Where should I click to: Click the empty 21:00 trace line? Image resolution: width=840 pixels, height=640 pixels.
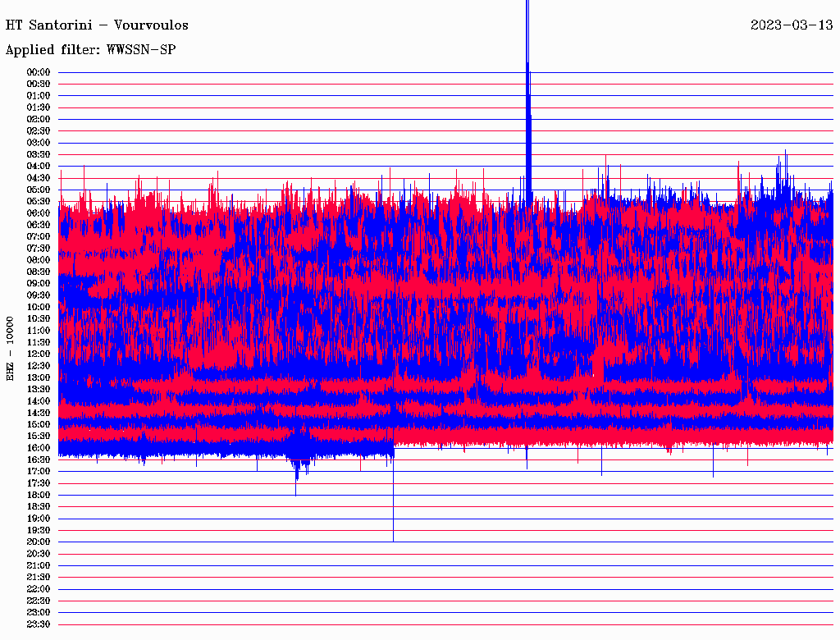[x=443, y=565]
